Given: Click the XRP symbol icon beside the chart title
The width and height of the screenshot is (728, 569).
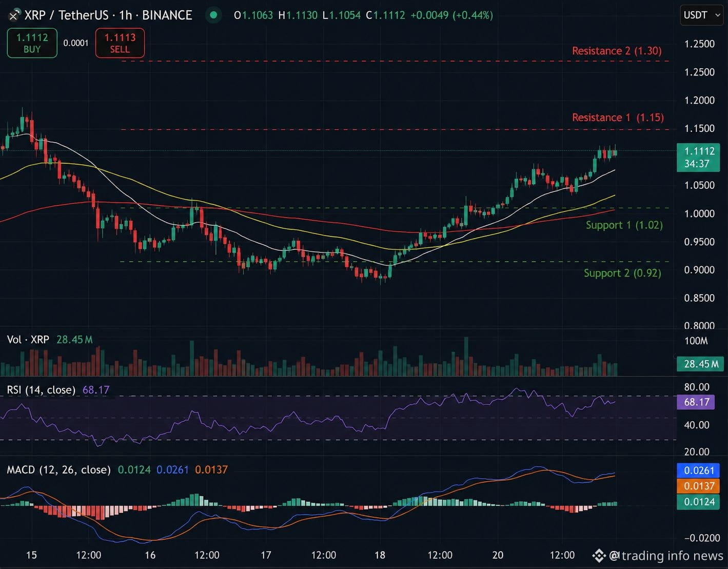Looking at the screenshot, I should coord(14,15).
